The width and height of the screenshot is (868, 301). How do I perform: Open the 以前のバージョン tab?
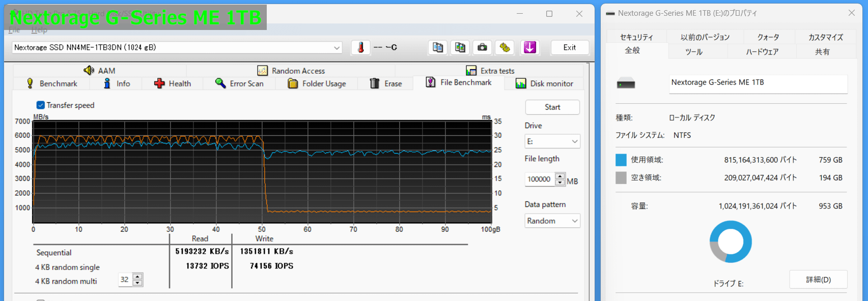click(705, 37)
